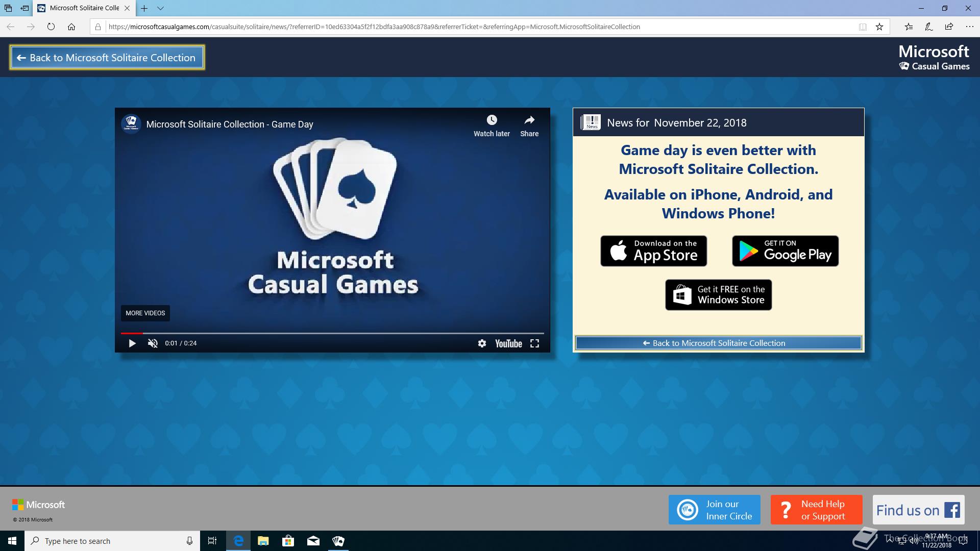The width and height of the screenshot is (980, 551).
Task: Join our Inner Circle button
Action: 714,510
